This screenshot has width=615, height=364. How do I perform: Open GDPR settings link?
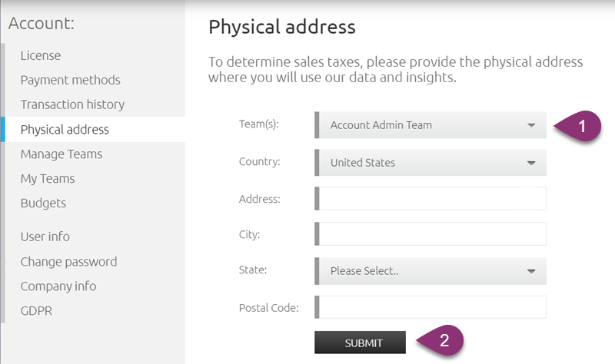click(x=36, y=311)
